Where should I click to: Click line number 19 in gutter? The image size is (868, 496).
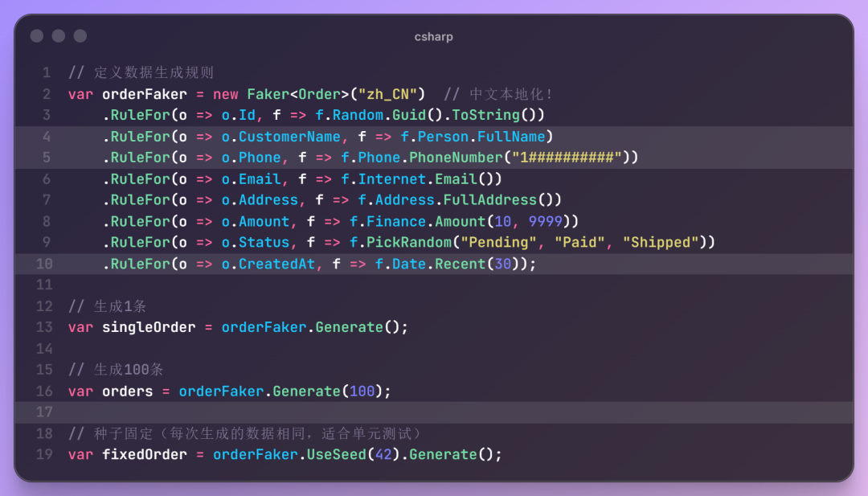coord(44,454)
